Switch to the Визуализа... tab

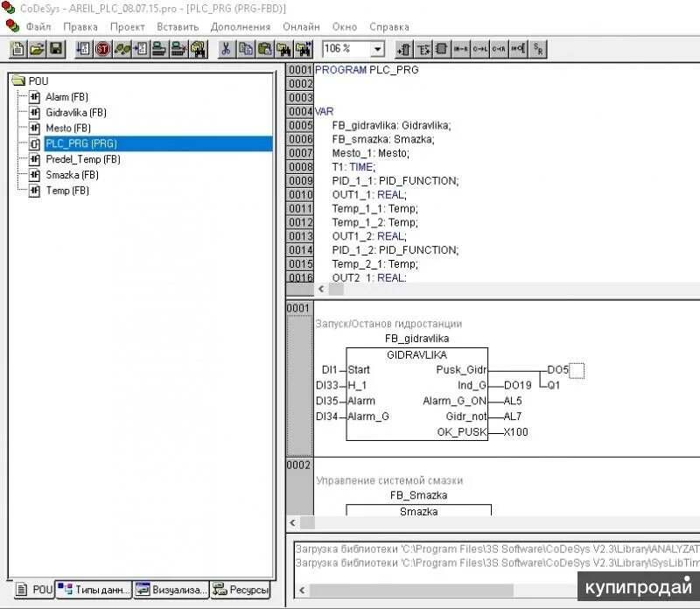coord(171,590)
